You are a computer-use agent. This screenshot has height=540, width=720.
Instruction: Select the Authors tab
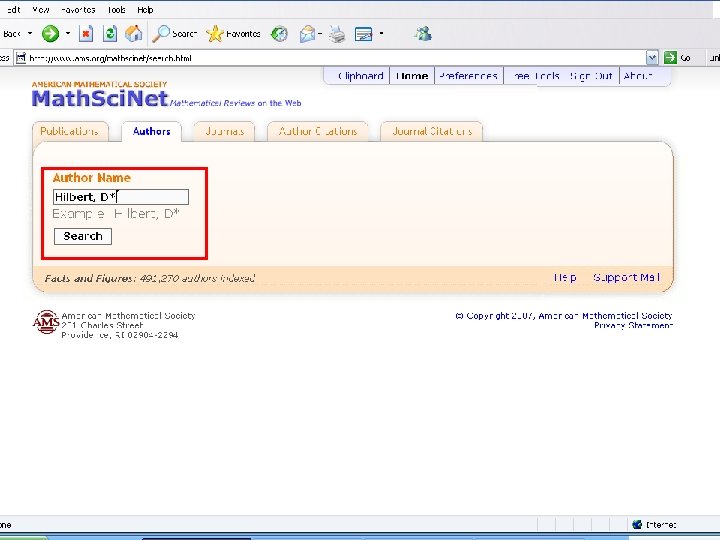coord(152,131)
